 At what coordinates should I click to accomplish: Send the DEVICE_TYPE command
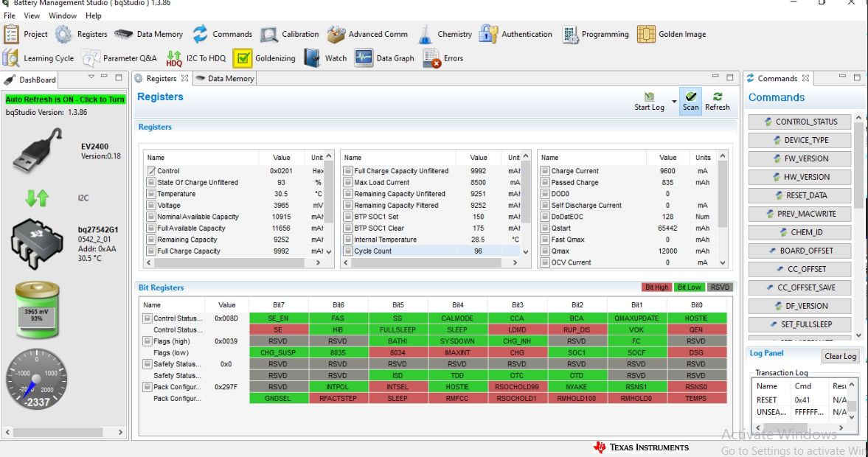tap(799, 140)
